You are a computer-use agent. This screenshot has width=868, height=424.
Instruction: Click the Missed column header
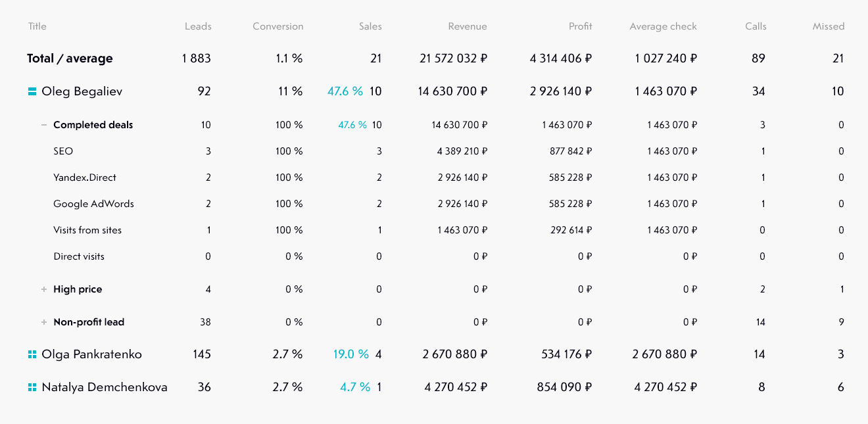(x=828, y=27)
